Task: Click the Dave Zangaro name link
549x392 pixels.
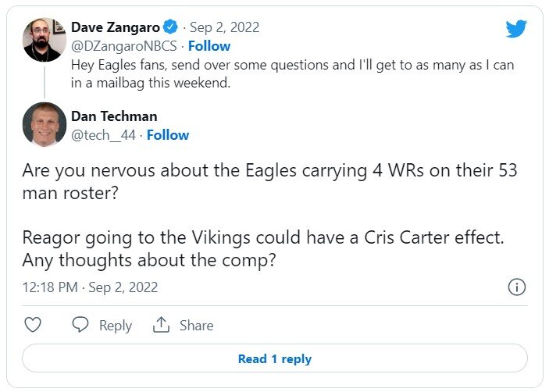Action: (115, 29)
